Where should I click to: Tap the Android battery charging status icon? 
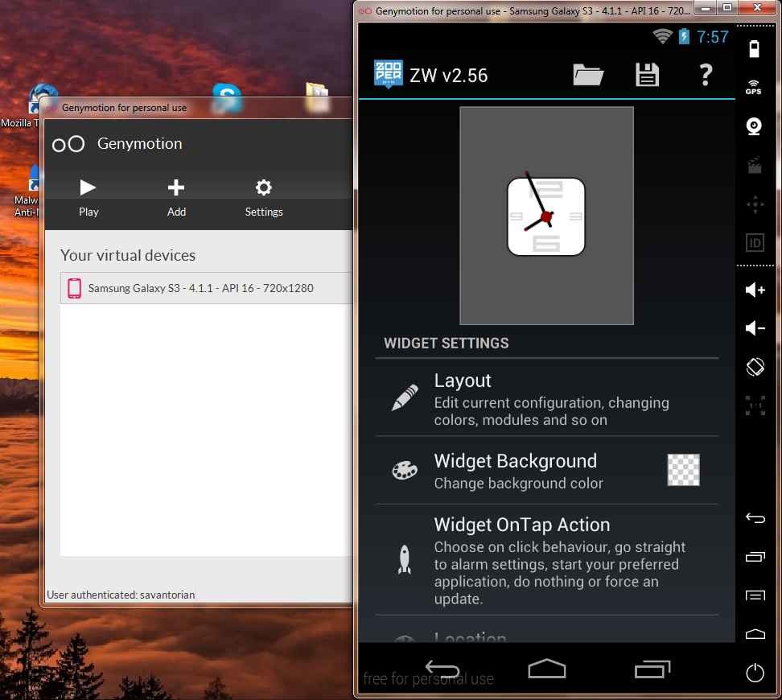pos(684,36)
